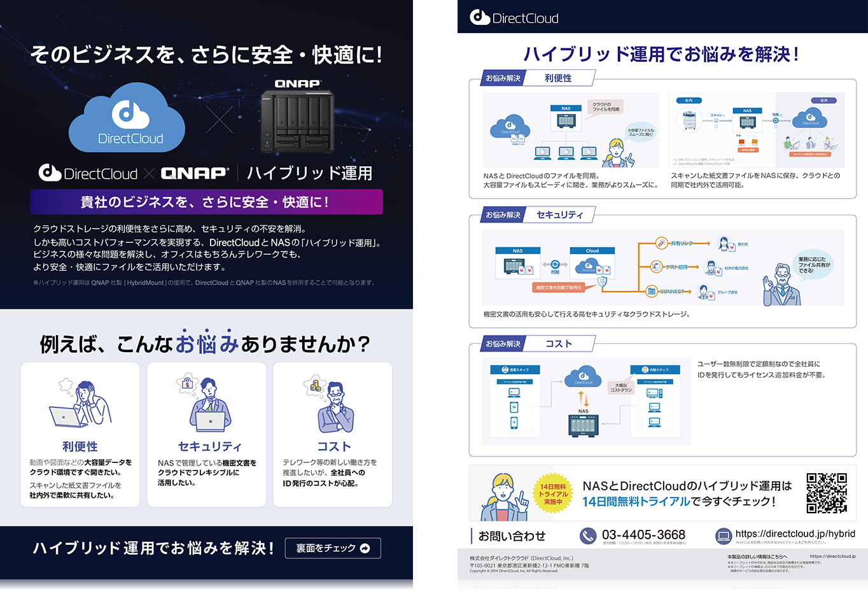Click the purple 貴社のビジネスを banner

(x=206, y=202)
